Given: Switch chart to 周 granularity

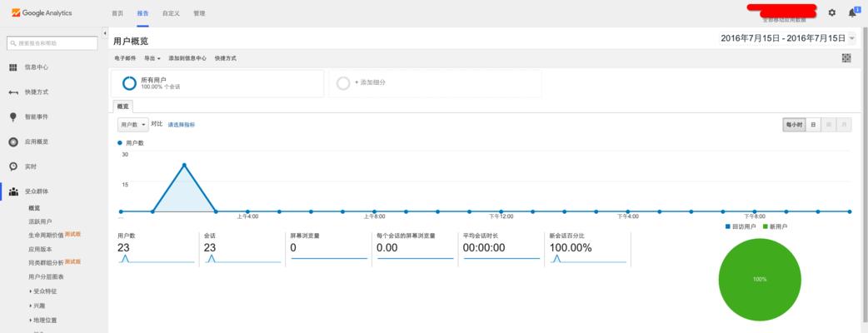Looking at the screenshot, I should pyautogui.click(x=828, y=125).
